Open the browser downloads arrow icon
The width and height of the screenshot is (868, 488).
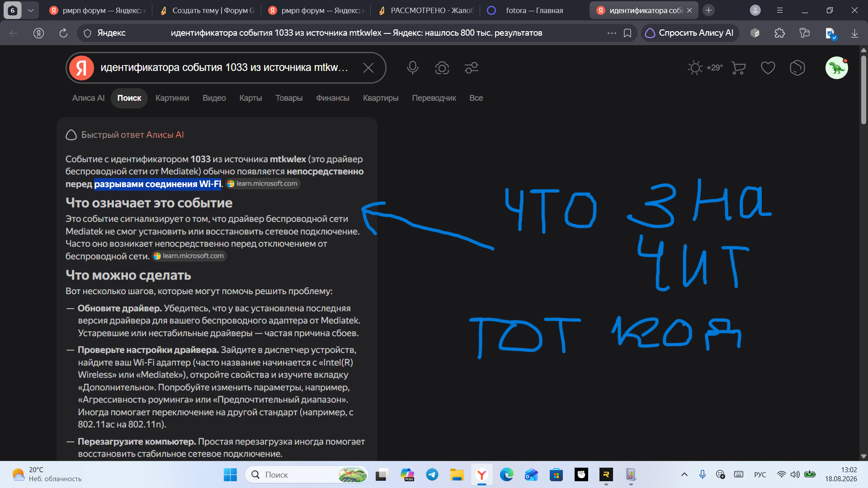coord(854,33)
